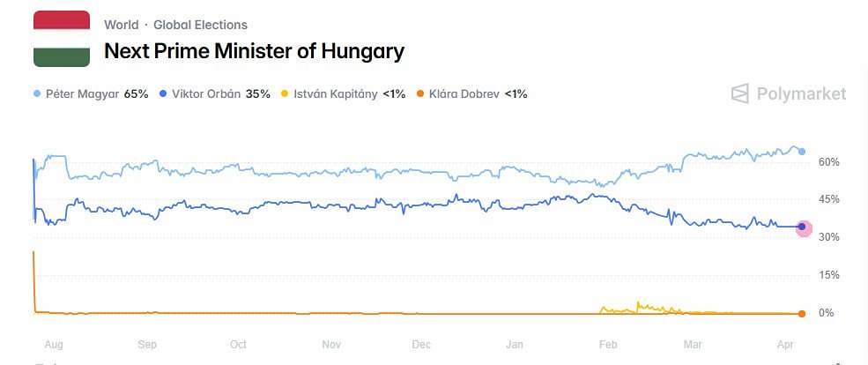Open the Global Elections category link
Image resolution: width=868 pixels, height=365 pixels.
pos(200,25)
